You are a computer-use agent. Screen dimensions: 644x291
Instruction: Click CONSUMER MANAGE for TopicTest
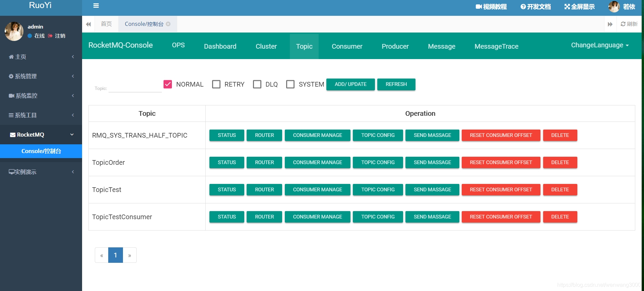click(x=318, y=190)
